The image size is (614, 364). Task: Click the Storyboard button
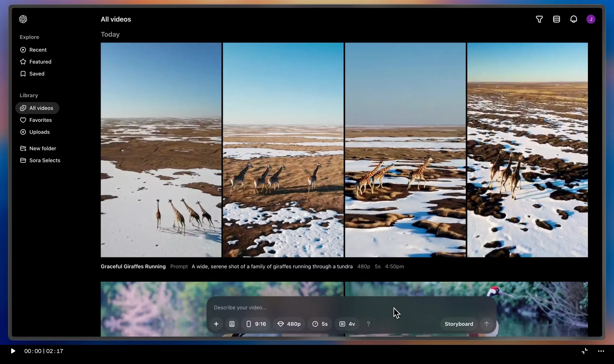tap(459, 324)
